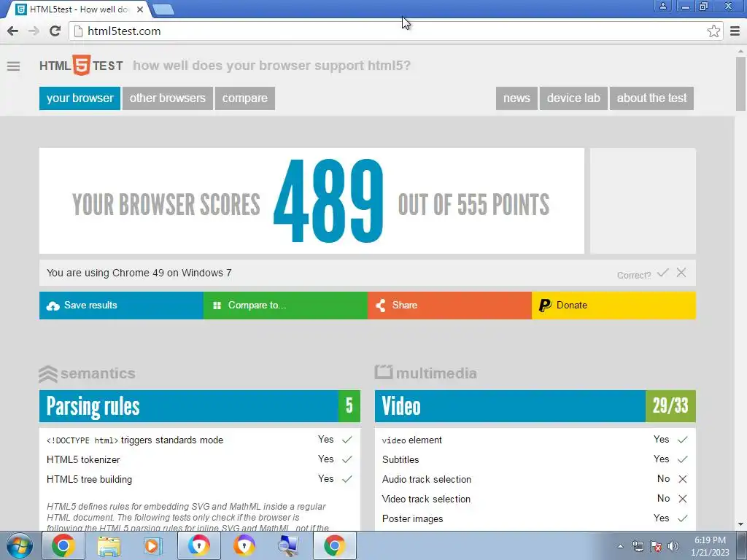Screen dimensions: 747x560
Task: Open the clock showing 6:19 PM
Action: click(710, 546)
